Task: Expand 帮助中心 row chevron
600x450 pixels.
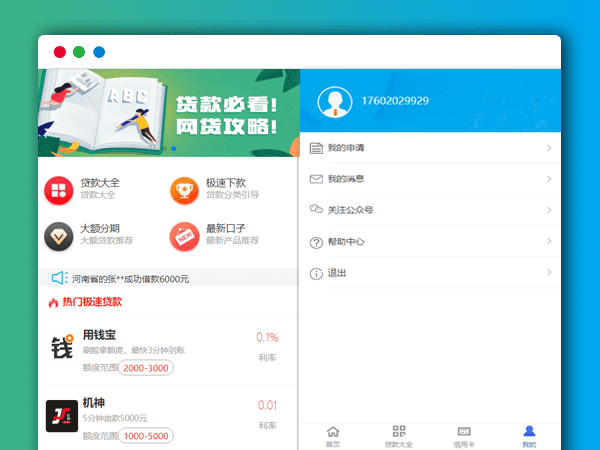Action: 549,241
